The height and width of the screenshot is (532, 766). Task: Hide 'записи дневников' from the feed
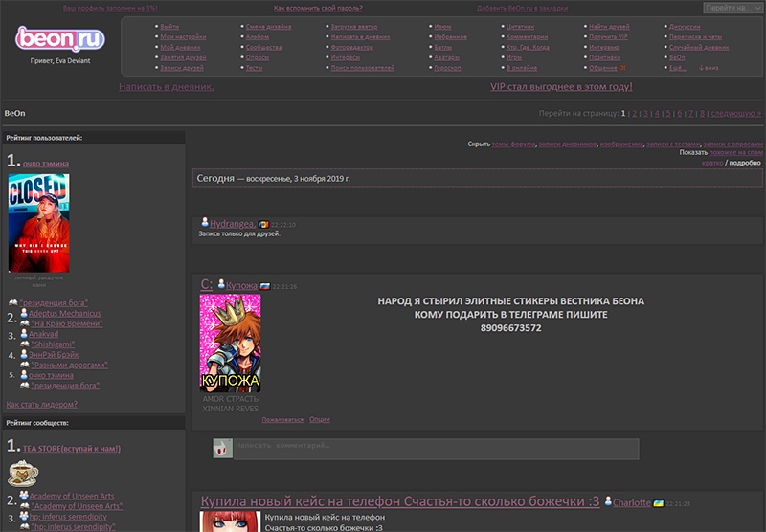(x=567, y=144)
